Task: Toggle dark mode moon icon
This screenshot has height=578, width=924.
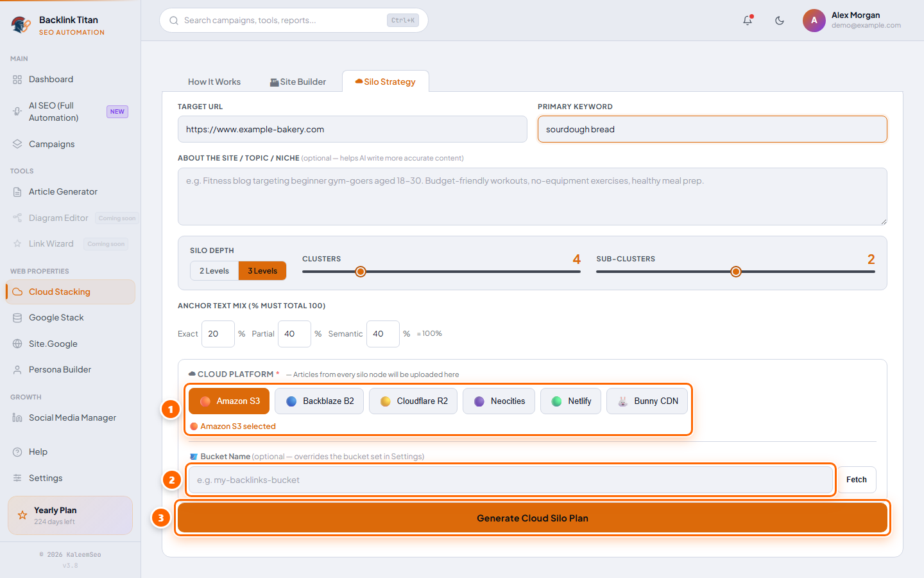Action: [780, 21]
